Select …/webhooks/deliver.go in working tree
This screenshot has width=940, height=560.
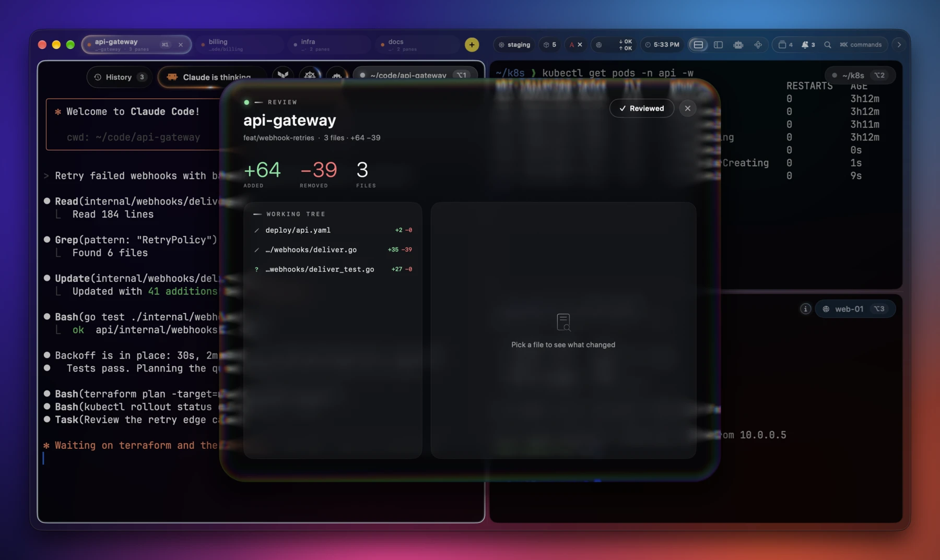333,250
